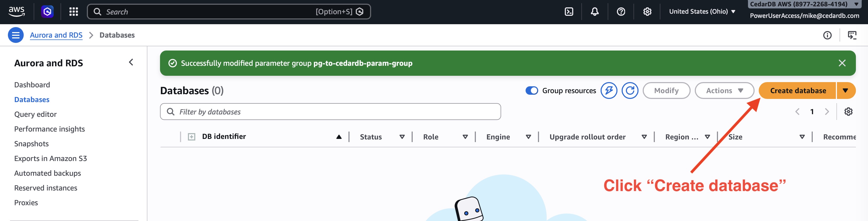Open the sidebar hamburger navigation menu

tap(16, 35)
